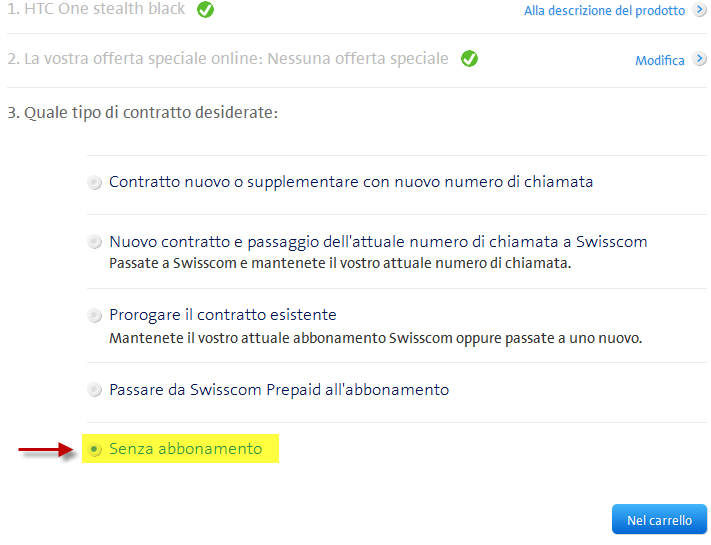711x545 pixels.
Task: Click 'Mantenete il vostro attuale abbonamento' description
Action: pyautogui.click(x=375, y=338)
